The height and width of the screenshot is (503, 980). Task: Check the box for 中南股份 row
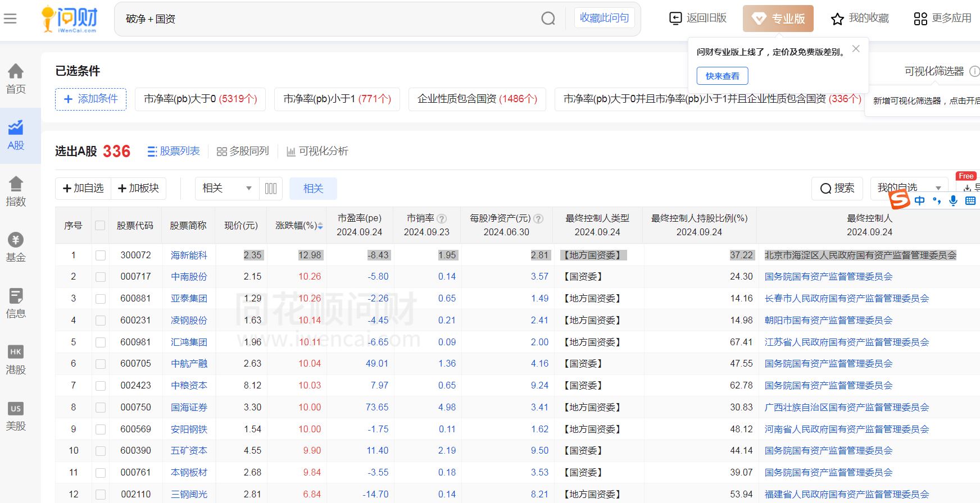(101, 277)
